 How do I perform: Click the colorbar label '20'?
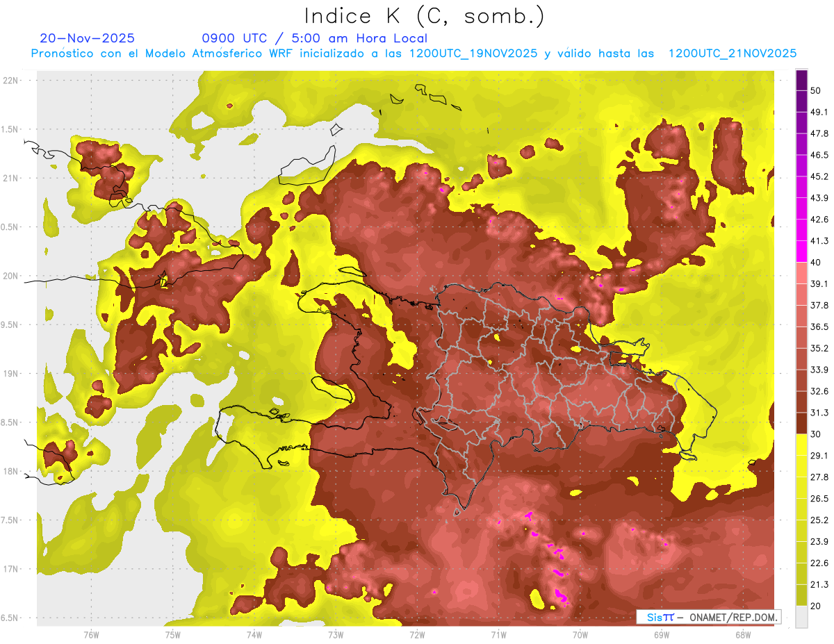816,606
